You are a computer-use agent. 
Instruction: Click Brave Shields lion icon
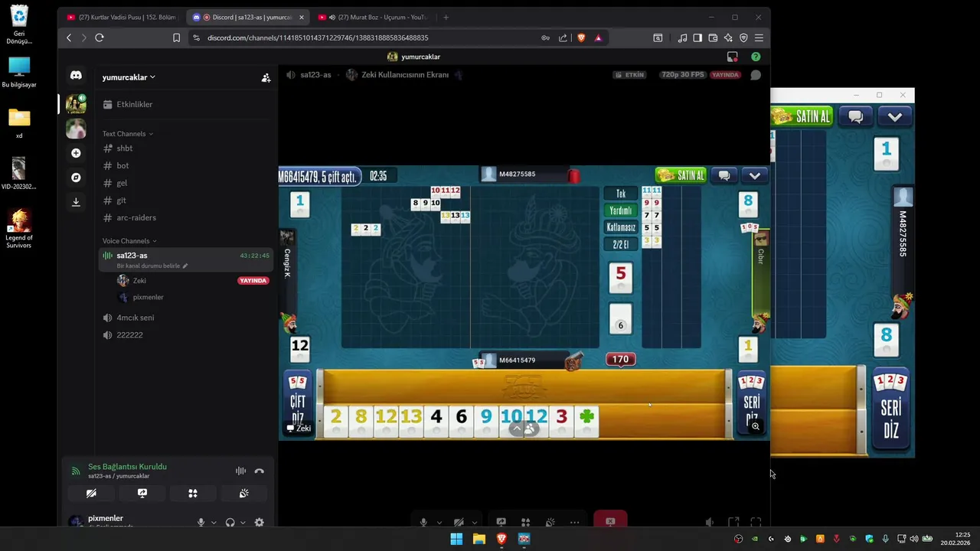point(581,37)
